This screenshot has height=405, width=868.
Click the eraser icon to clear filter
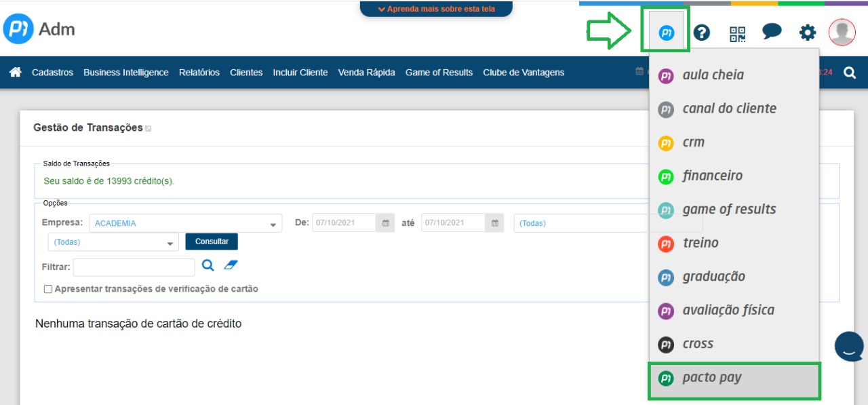point(231,265)
